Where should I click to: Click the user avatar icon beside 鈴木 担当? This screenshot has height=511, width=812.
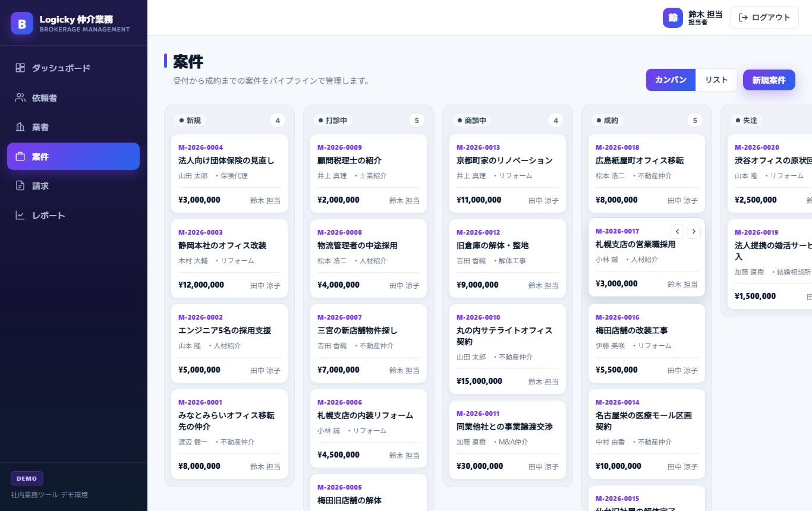pos(673,18)
